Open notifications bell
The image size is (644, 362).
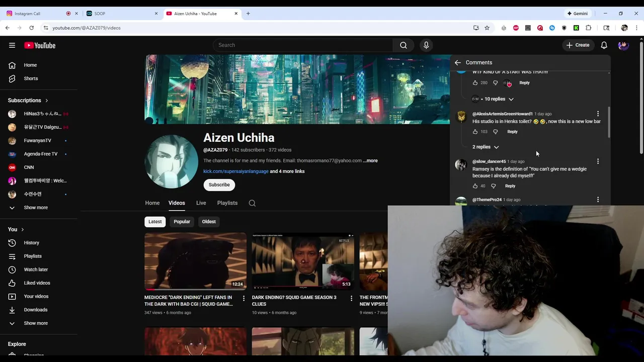(604, 45)
